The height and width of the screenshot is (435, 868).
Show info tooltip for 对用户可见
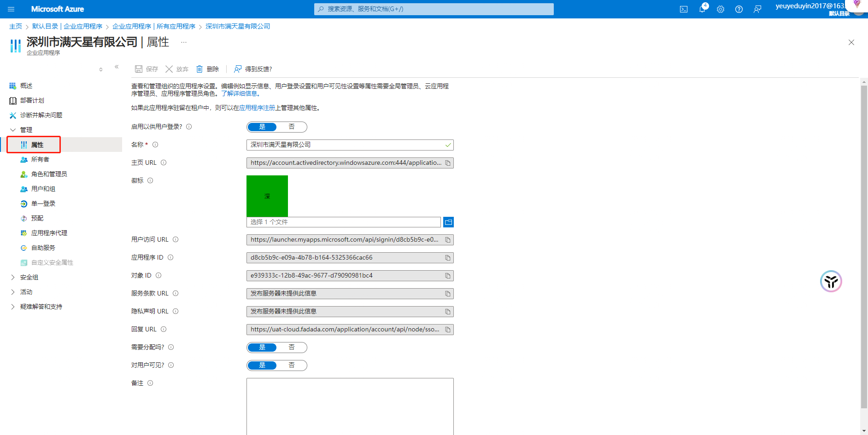click(171, 365)
